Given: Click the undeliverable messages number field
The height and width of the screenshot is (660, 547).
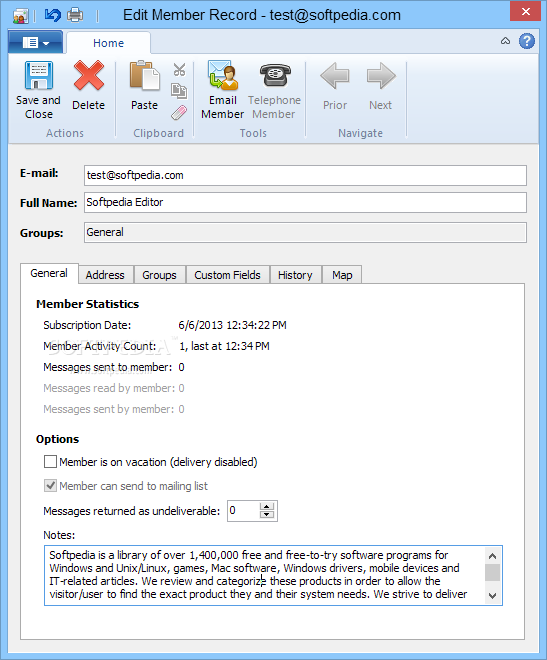Looking at the screenshot, I should 244,511.
